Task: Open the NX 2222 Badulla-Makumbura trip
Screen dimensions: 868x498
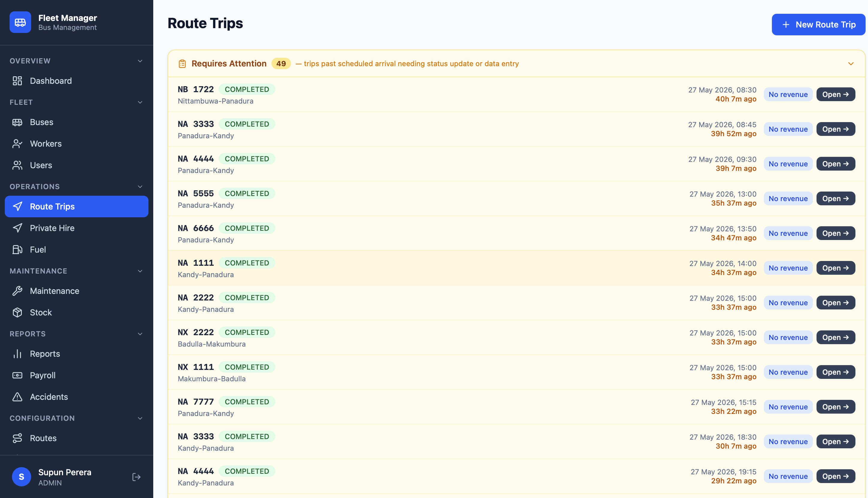Action: coord(835,338)
